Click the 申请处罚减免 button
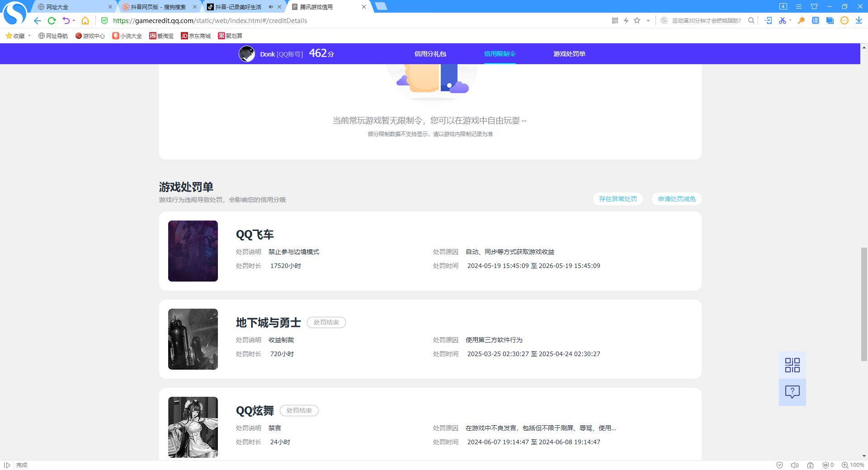This screenshot has width=868, height=470. pos(676,199)
